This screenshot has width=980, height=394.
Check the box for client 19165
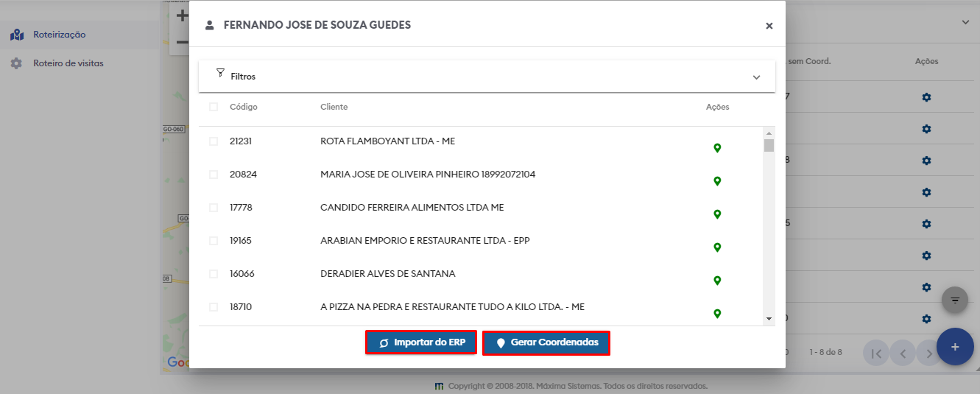214,241
